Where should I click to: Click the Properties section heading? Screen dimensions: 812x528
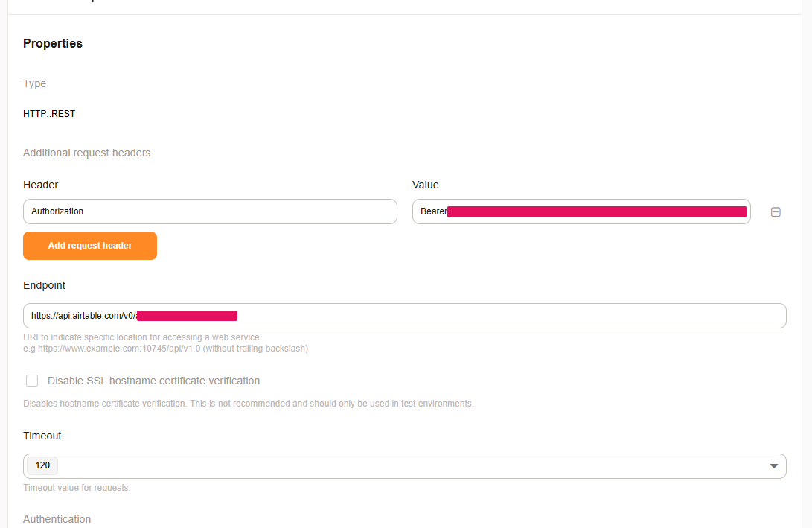click(53, 44)
